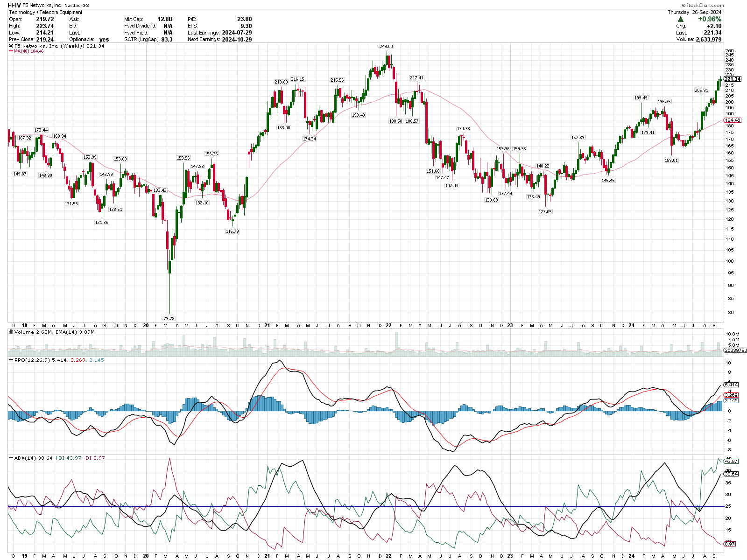Click the Thursday 26-Sep-2024 date
Screen dimensions: 747x560
(x=695, y=12)
